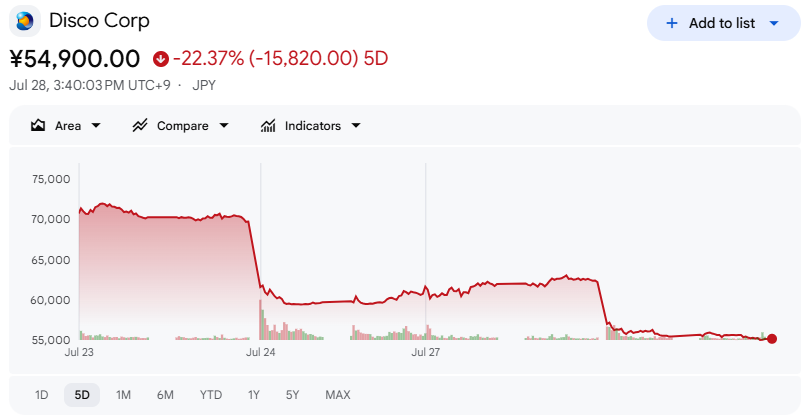Click the Add to list button label
Image resolution: width=810 pixels, height=420 pixels.
click(722, 23)
